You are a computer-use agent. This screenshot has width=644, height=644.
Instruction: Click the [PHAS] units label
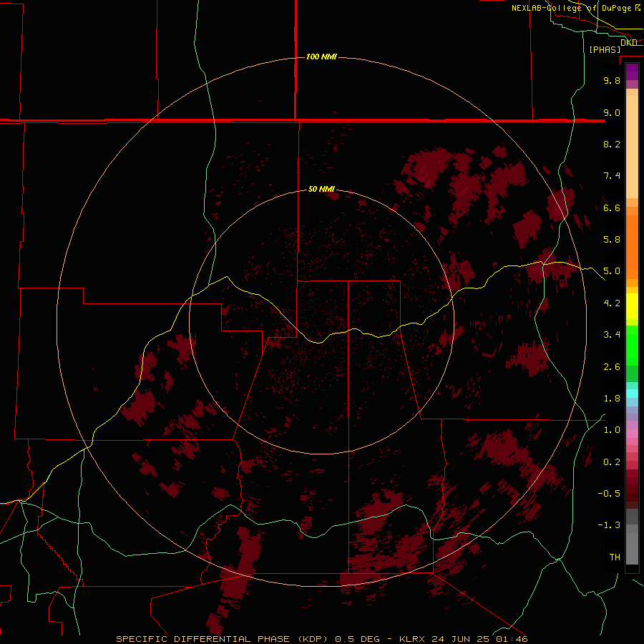coord(605,49)
